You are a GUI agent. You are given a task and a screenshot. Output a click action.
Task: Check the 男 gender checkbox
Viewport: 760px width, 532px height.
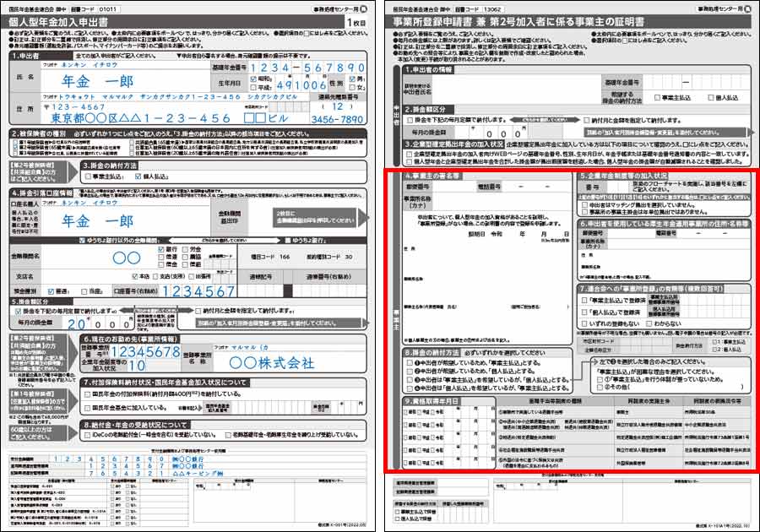(x=352, y=79)
